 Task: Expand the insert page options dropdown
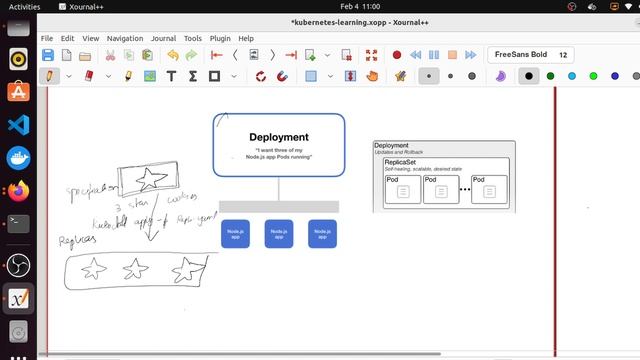327,55
